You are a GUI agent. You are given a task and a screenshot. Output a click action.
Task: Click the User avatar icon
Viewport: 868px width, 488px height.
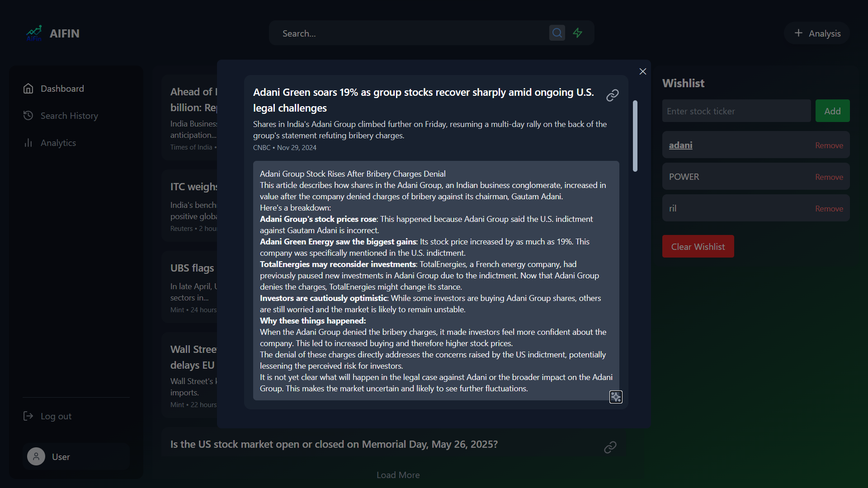(x=36, y=456)
